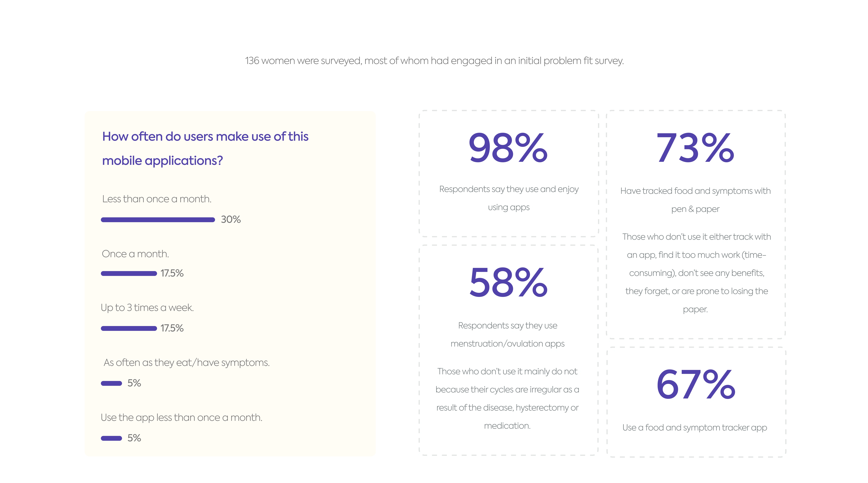Viewport: 868px width, 483px height.
Task: Click As often as they eat/have symptoms label
Action: [187, 363]
